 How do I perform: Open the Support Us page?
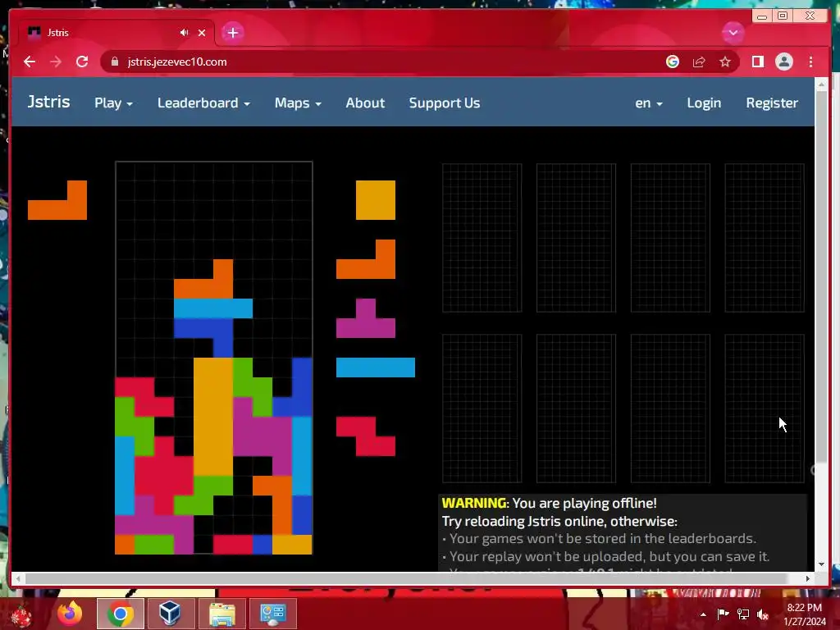click(x=444, y=103)
